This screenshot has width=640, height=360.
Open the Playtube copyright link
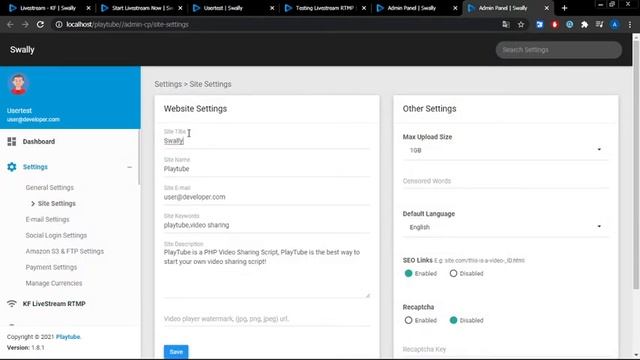(68, 337)
